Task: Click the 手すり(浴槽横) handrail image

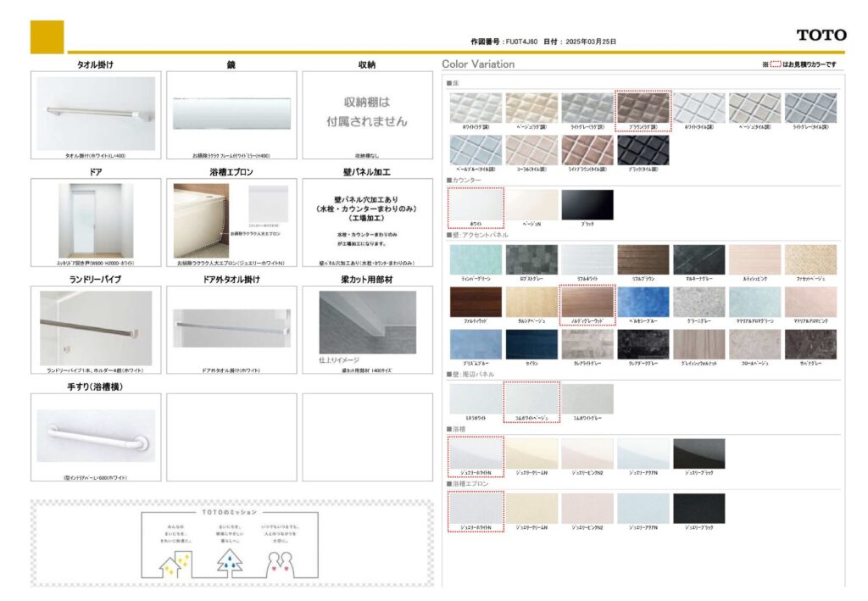Action: [x=96, y=435]
